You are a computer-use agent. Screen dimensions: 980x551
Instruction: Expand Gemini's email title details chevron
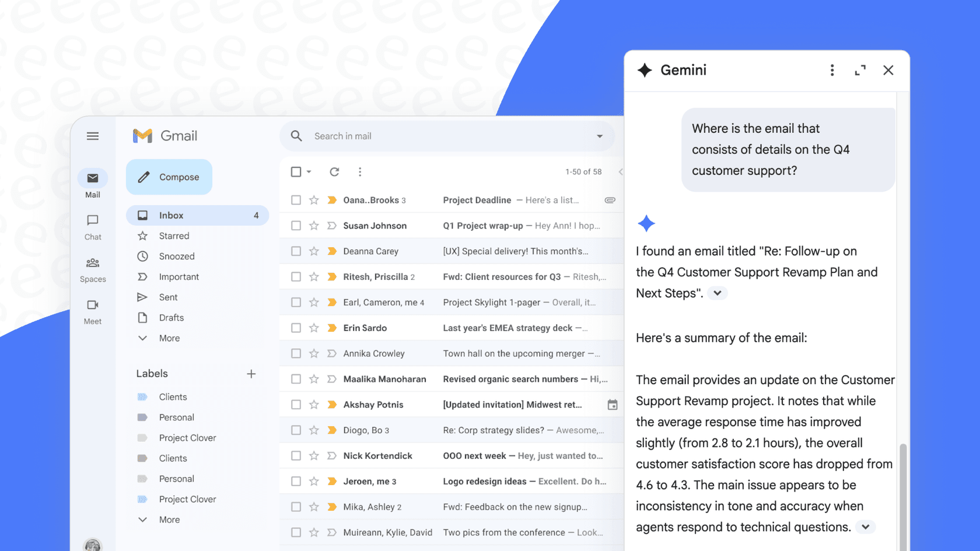click(x=717, y=293)
